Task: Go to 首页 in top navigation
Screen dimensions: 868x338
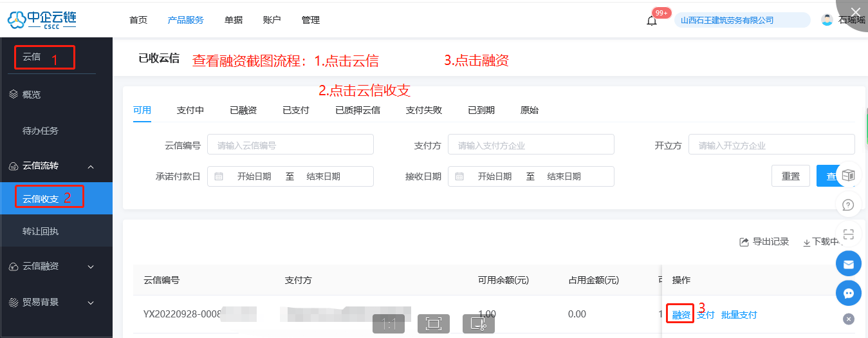Action: tap(138, 20)
